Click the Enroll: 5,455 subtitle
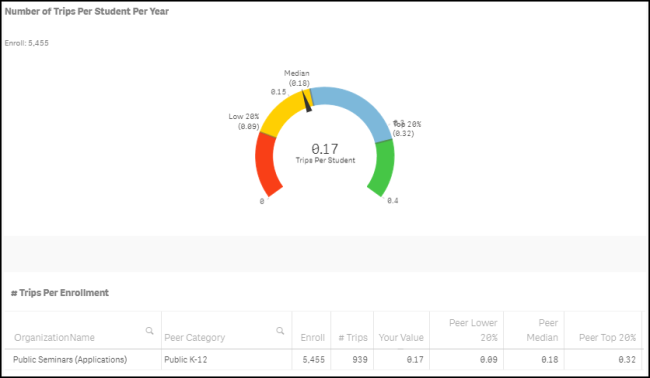Screen dimensions: 650x378 click(27, 43)
